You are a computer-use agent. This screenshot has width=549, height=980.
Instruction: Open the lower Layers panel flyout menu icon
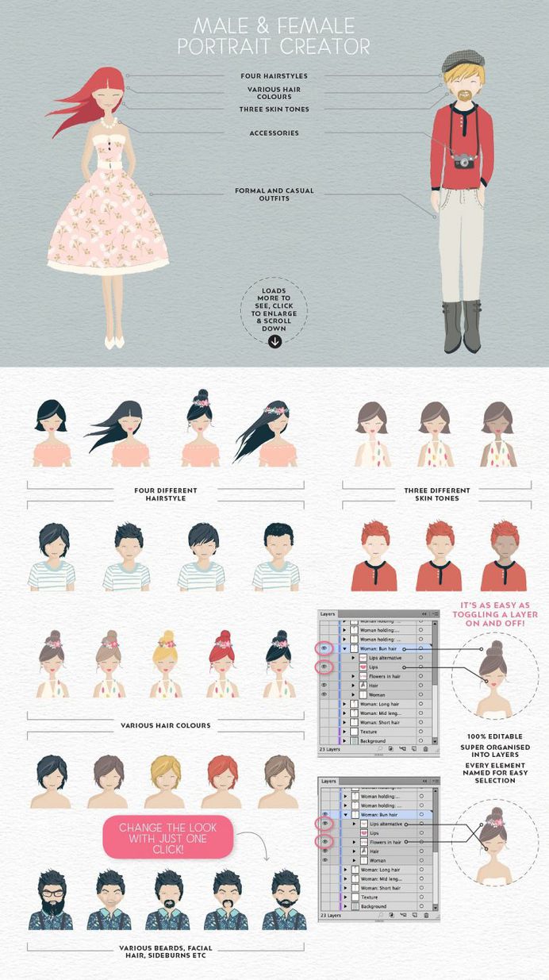[436, 781]
